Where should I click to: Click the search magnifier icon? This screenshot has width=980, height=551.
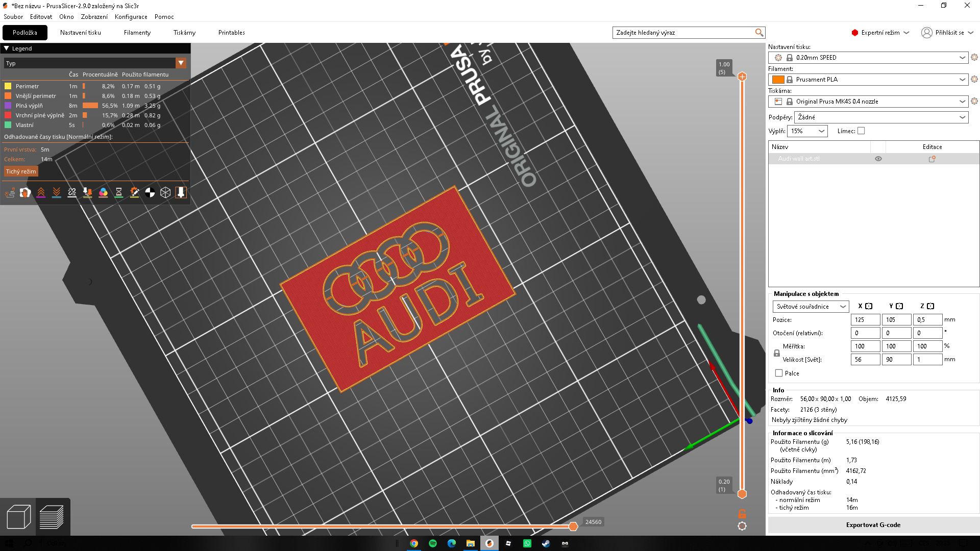coord(759,33)
